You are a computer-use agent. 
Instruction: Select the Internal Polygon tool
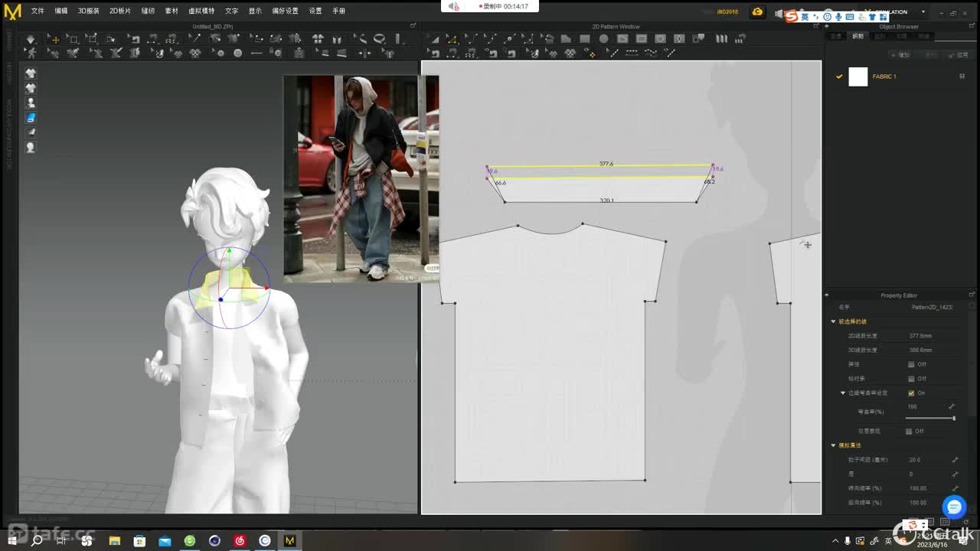[x=623, y=38]
